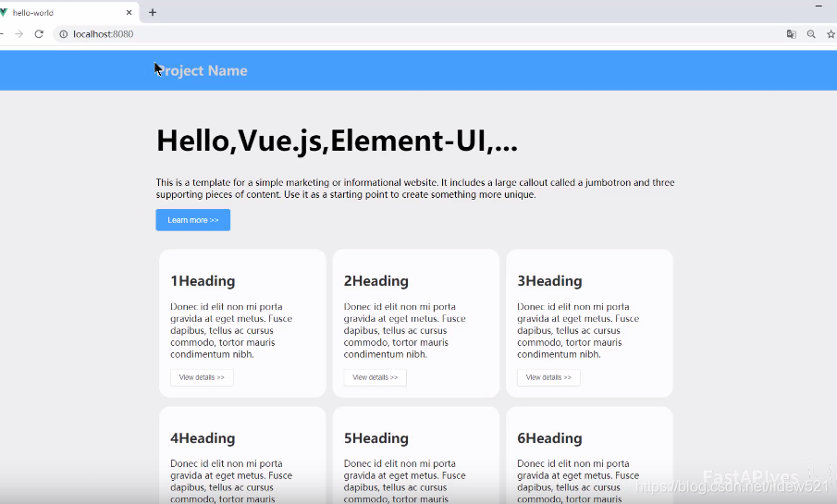Click the paragraph text in 1Heading card
The width and height of the screenshot is (837, 504).
231,330
